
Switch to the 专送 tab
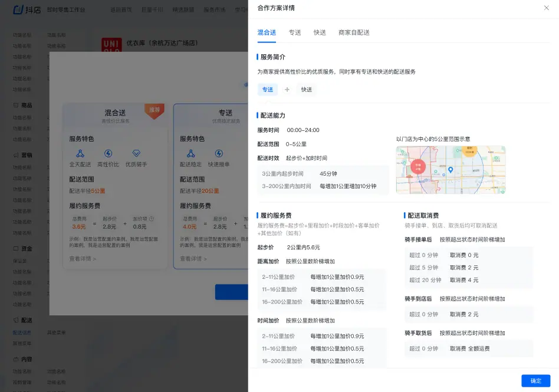[x=295, y=32]
